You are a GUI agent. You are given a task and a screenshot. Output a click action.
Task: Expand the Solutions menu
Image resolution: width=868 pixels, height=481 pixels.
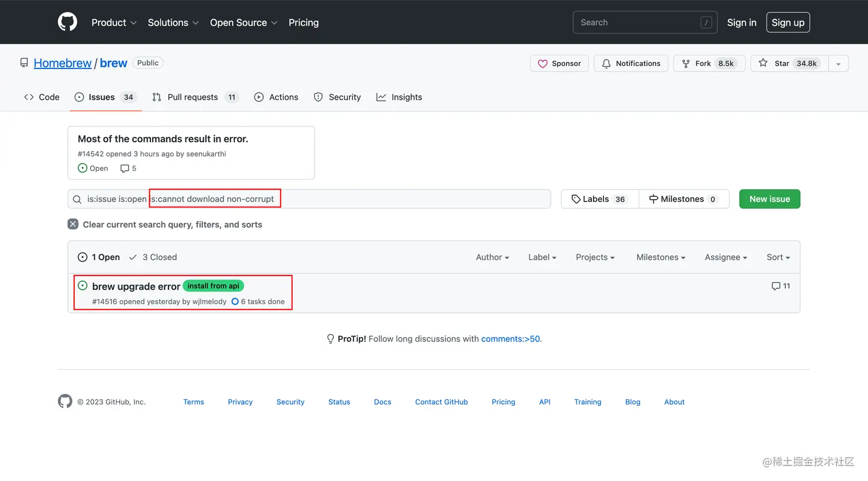pyautogui.click(x=173, y=22)
